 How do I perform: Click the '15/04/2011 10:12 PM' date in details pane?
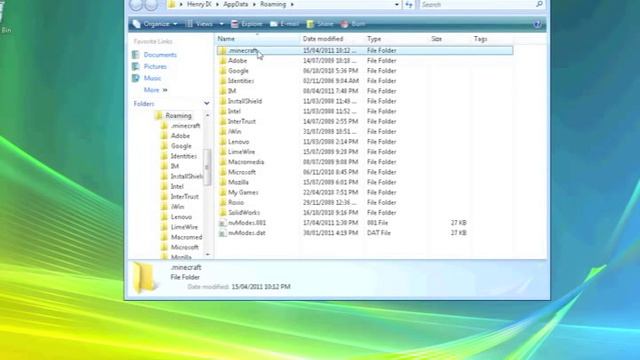(x=261, y=287)
